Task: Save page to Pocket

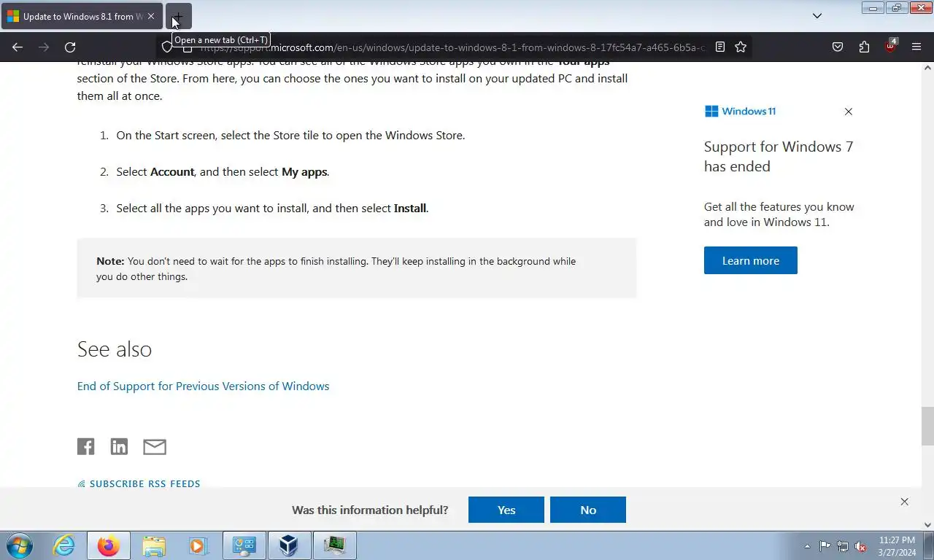Action: [838, 47]
